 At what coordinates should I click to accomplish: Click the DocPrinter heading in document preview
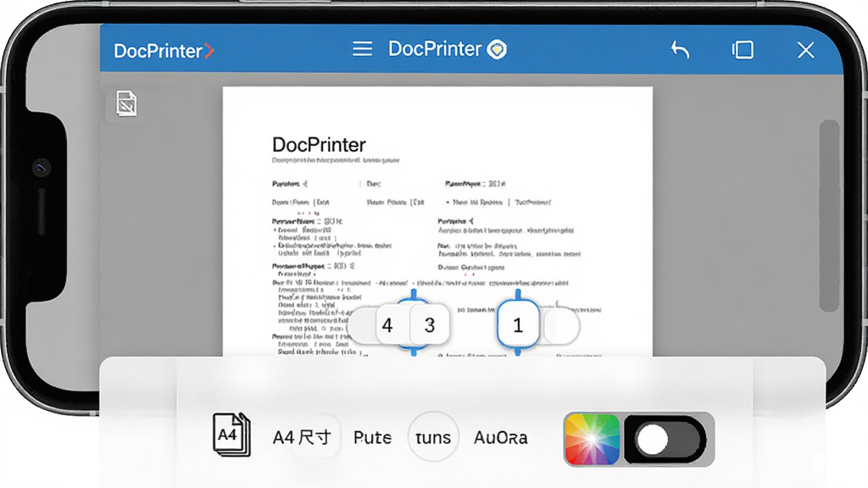319,145
